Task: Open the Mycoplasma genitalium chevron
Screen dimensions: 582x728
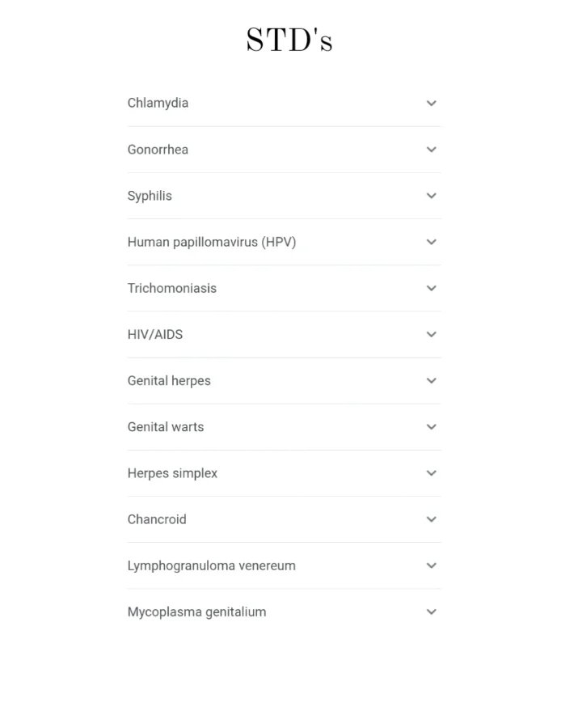Action: click(432, 612)
